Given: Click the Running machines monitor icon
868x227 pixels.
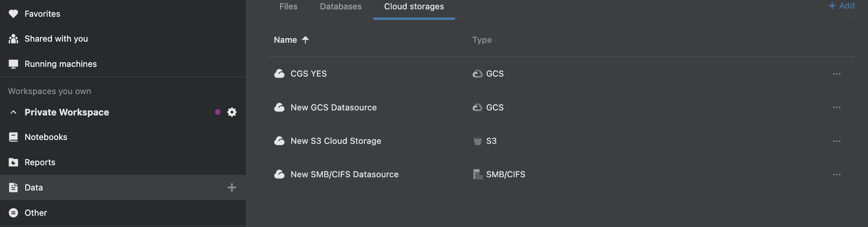Looking at the screenshot, I should (14, 64).
